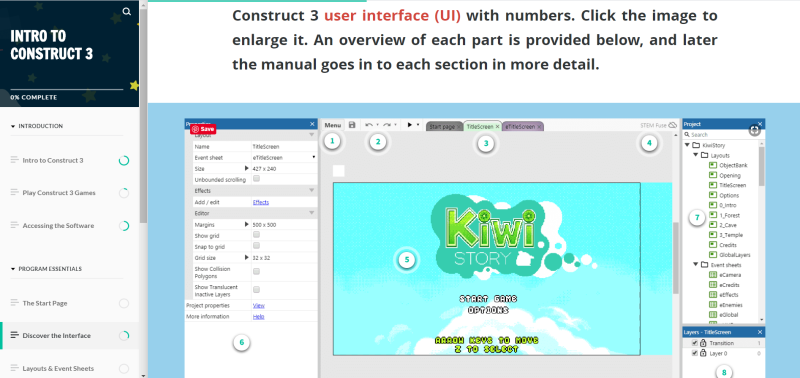Expand the Margins property arrow
The image size is (800, 378).
[x=246, y=224]
